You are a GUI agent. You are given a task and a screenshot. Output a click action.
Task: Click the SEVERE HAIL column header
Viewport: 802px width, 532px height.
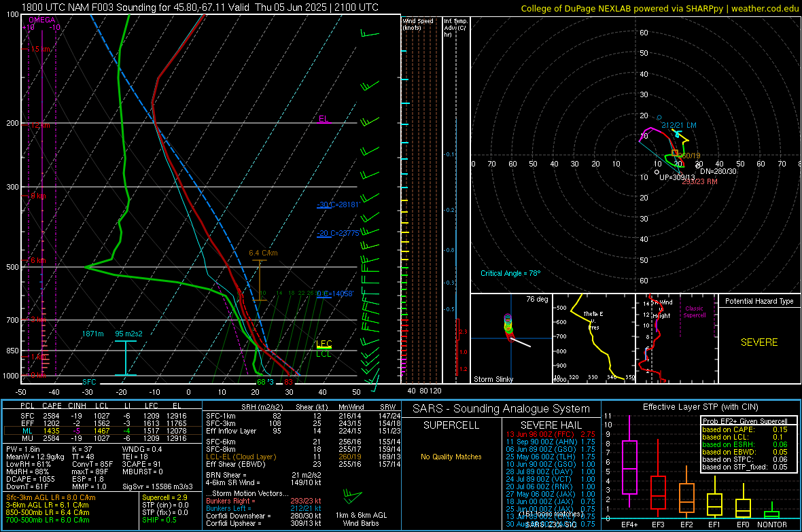tap(551, 425)
